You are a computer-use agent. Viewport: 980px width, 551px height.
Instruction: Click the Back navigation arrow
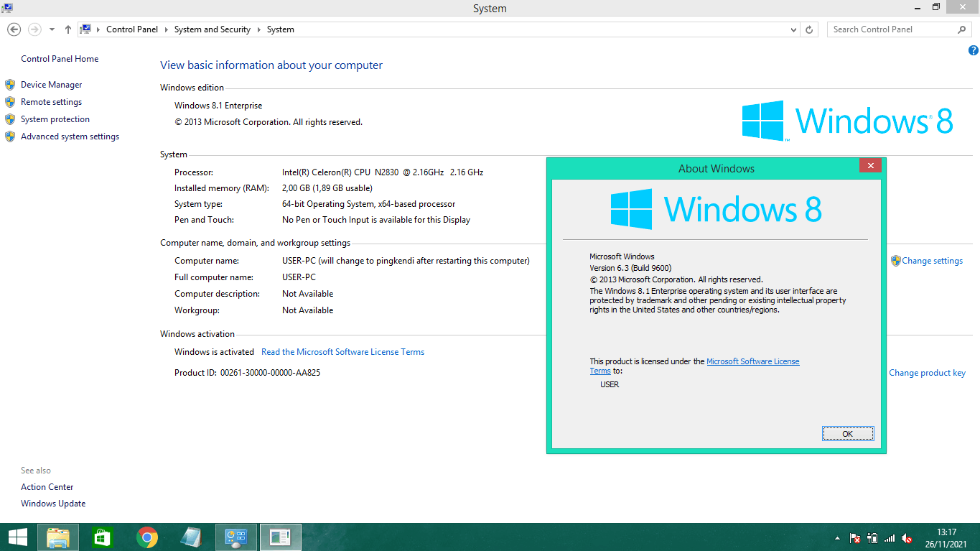pyautogui.click(x=14, y=29)
